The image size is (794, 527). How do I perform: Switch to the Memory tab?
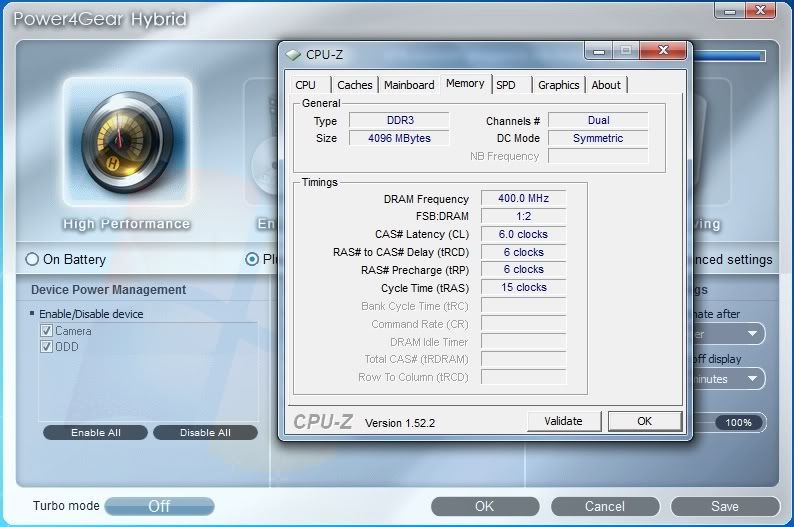coord(465,84)
